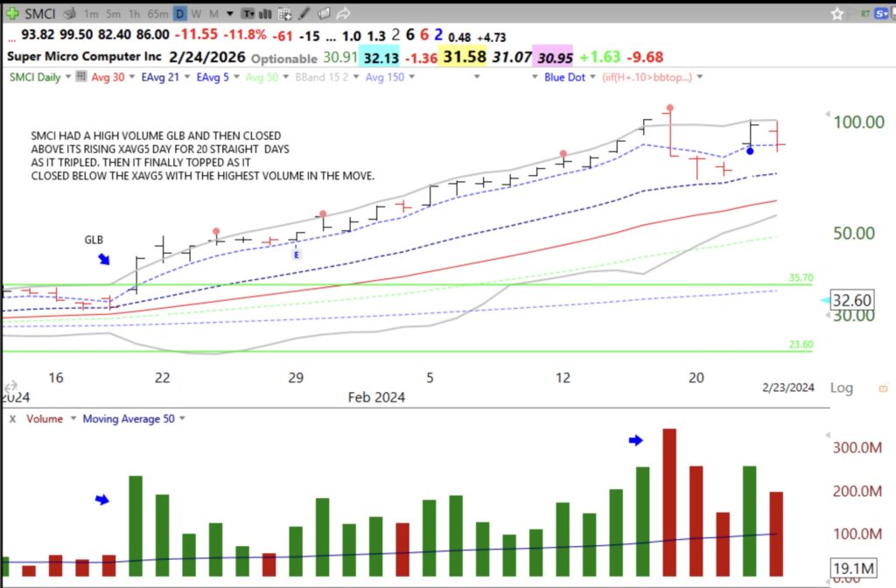
Task: Open the indicator grid icon
Action: coord(284,13)
